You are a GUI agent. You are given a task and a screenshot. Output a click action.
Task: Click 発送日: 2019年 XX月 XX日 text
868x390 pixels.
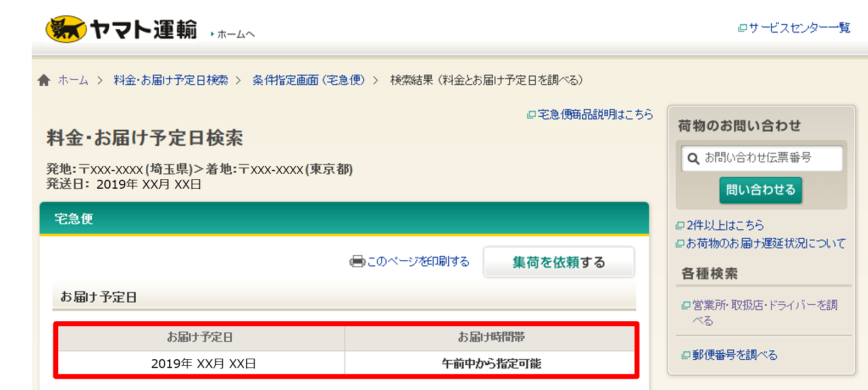124,184
